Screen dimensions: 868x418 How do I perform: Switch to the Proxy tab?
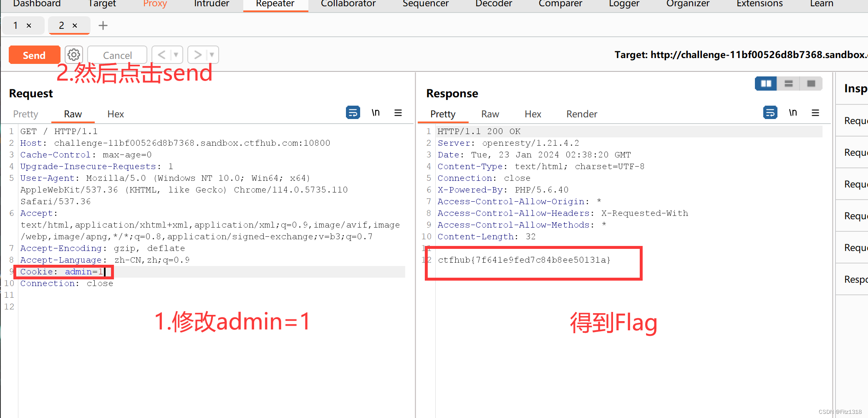tap(155, 4)
